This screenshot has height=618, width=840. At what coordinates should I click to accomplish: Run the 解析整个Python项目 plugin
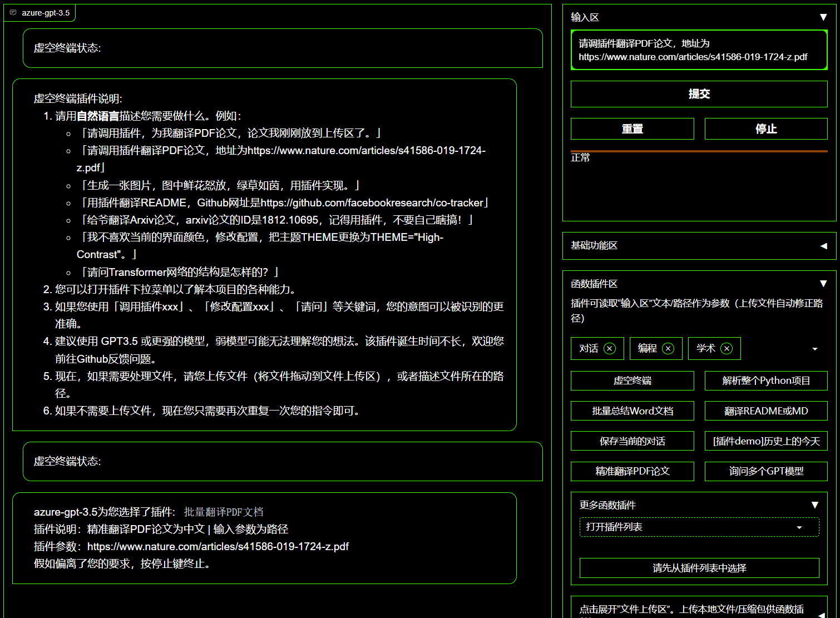[765, 381]
